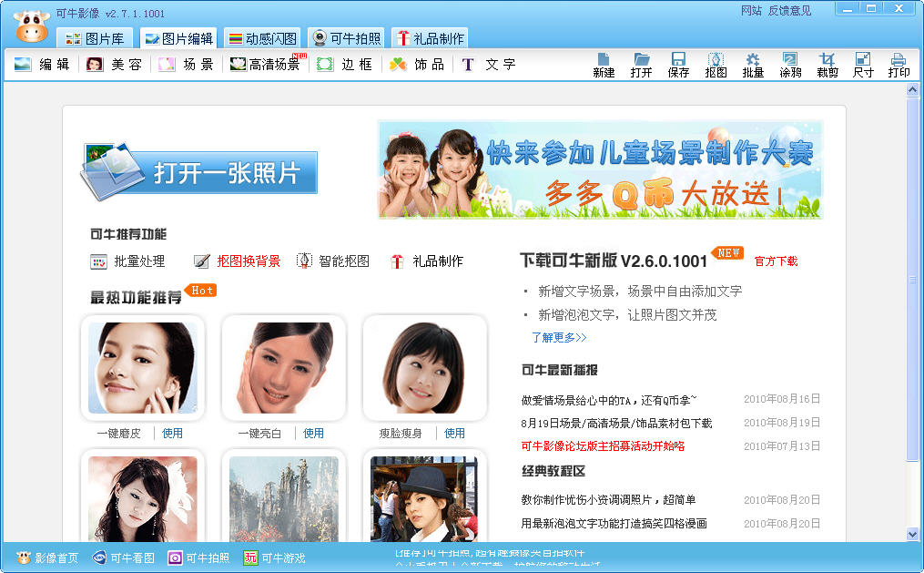Click the 打印 print icon
924x573 pixels.
[x=899, y=65]
